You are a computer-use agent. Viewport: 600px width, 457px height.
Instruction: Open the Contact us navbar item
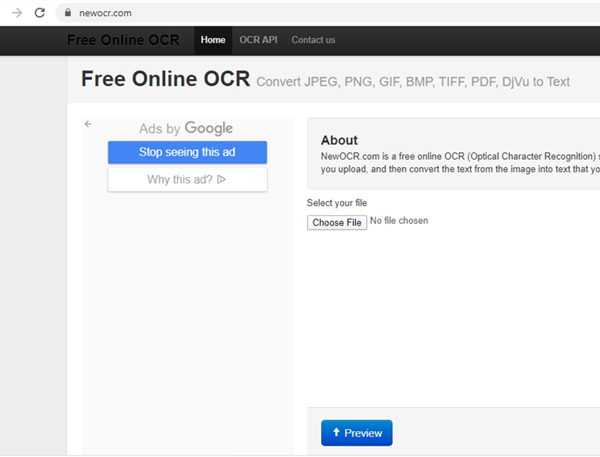[313, 40]
